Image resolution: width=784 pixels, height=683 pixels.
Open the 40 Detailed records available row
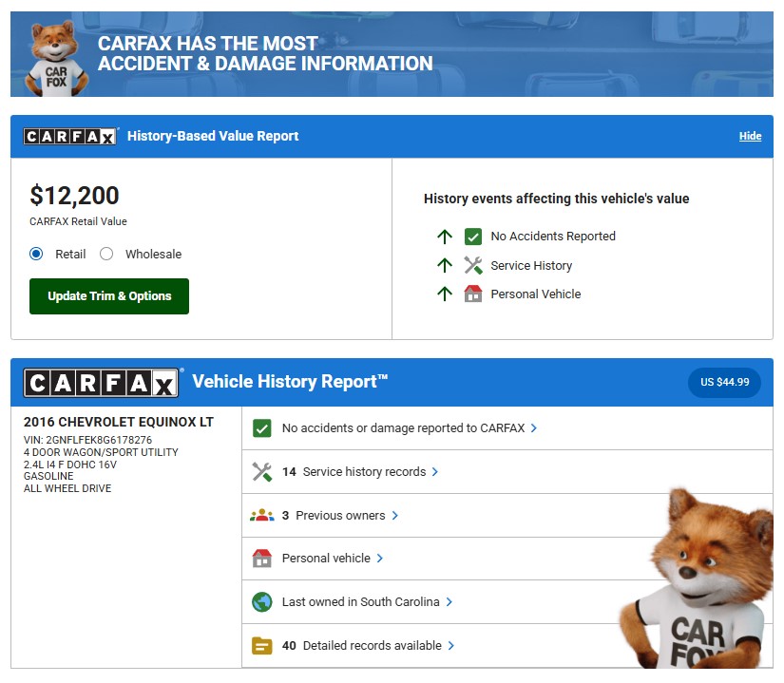(451, 646)
